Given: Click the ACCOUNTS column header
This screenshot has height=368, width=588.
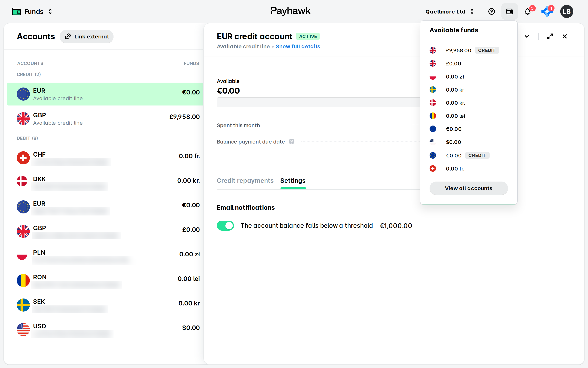Looking at the screenshot, I should coord(30,64).
